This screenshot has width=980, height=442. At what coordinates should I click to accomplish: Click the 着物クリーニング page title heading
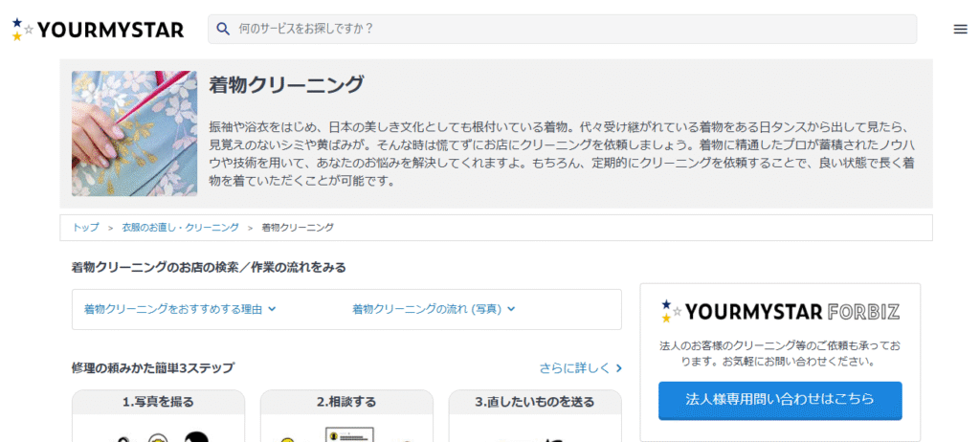[x=286, y=85]
